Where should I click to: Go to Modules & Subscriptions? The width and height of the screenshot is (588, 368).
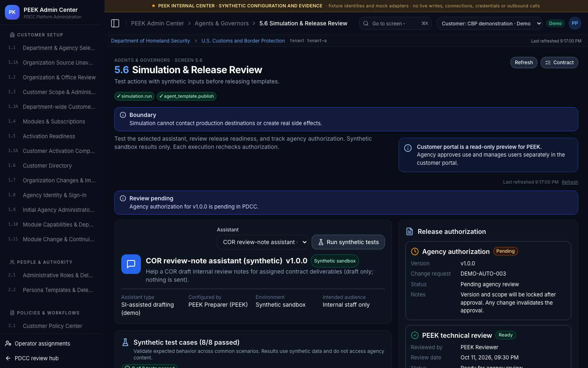[52, 121]
